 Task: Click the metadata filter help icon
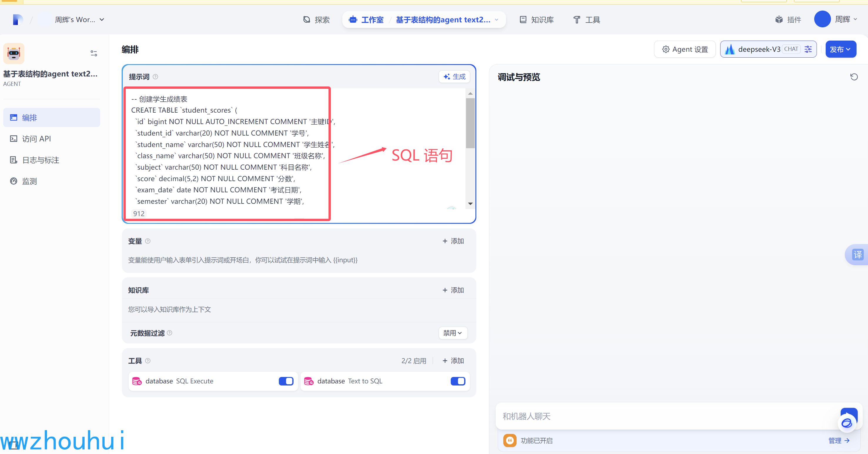170,333
